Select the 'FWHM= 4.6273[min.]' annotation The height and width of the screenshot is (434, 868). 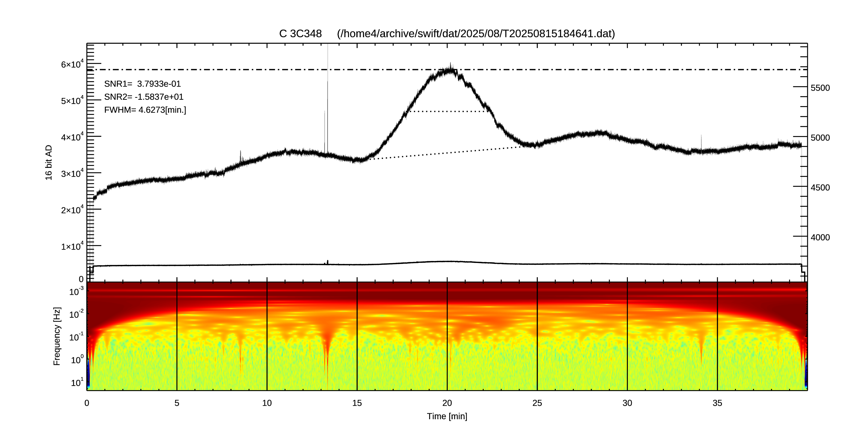(145, 110)
